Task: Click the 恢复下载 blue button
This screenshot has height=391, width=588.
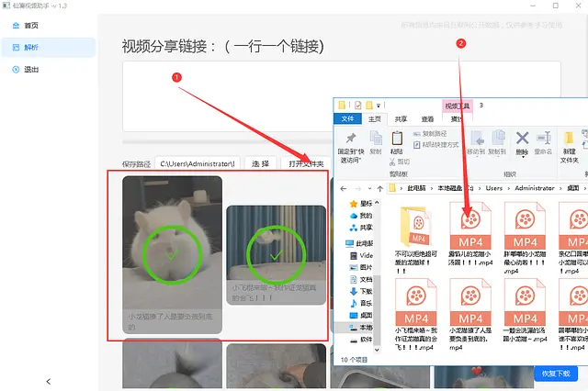Action: click(x=556, y=374)
